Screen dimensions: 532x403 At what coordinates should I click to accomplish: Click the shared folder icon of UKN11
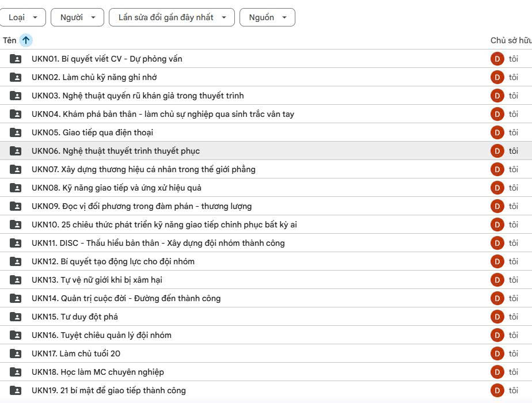[x=16, y=243]
